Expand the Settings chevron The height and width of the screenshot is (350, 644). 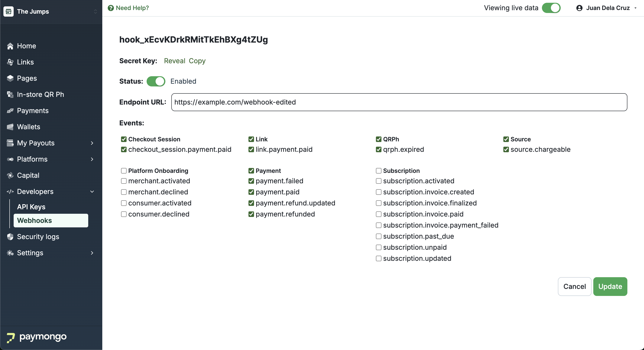point(92,253)
